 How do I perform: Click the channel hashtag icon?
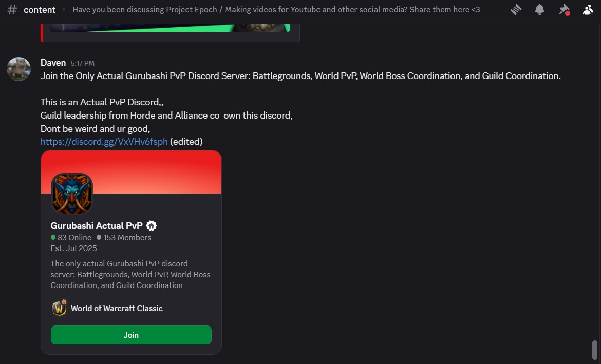point(12,10)
